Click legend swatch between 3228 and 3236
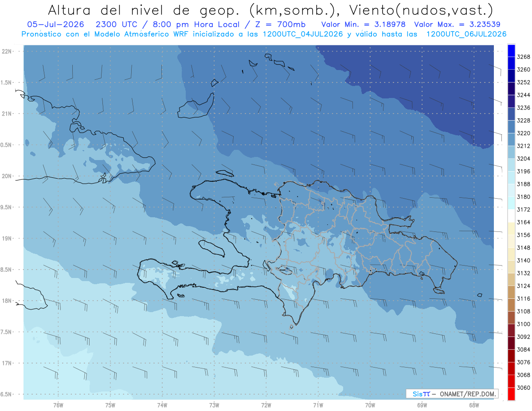The height and width of the screenshot is (411, 532). click(511, 114)
